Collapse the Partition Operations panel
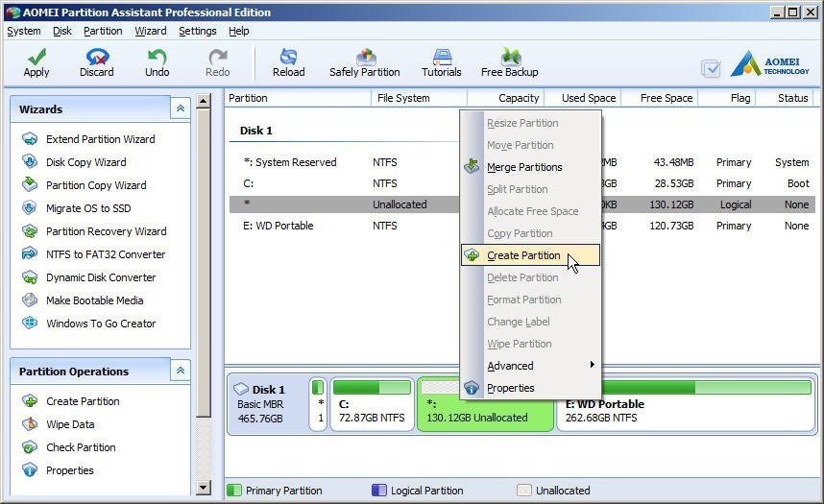The width and height of the screenshot is (824, 504). click(181, 371)
